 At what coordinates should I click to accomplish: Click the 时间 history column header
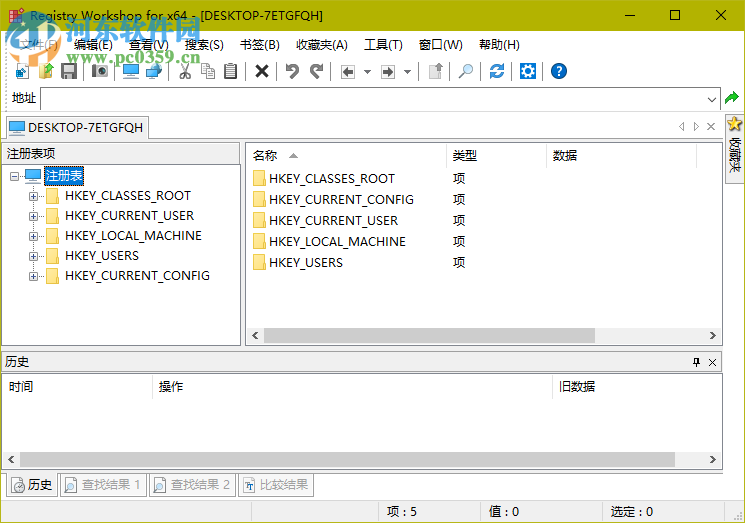[77, 387]
